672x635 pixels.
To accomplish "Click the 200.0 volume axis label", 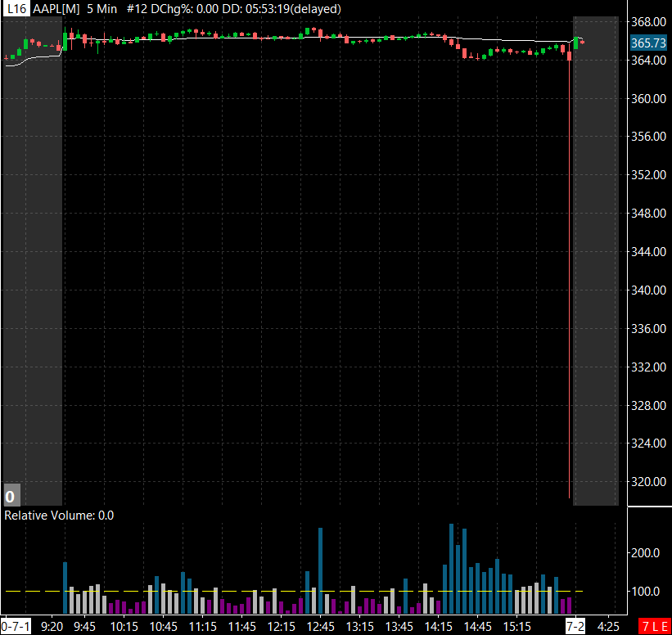I will (x=646, y=552).
